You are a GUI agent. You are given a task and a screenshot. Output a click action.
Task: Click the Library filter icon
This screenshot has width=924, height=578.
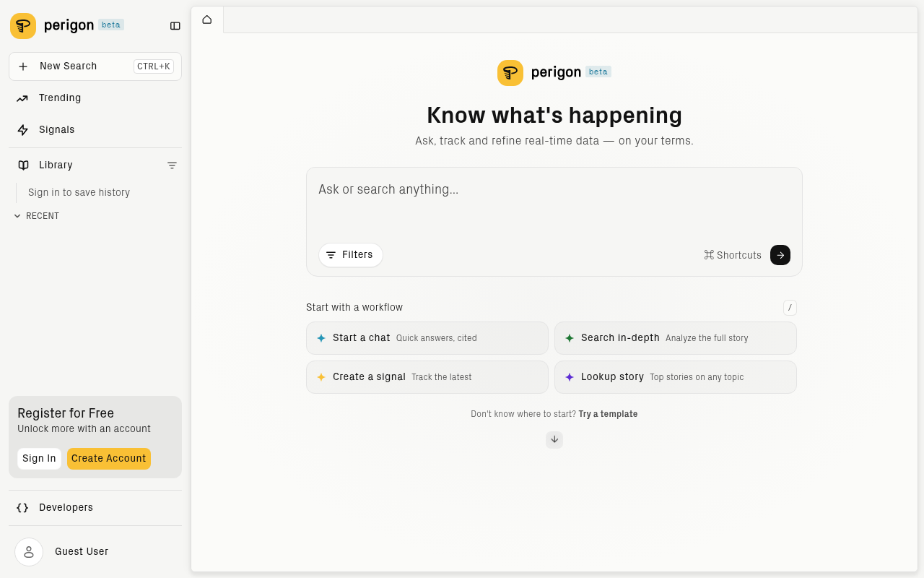coord(172,165)
